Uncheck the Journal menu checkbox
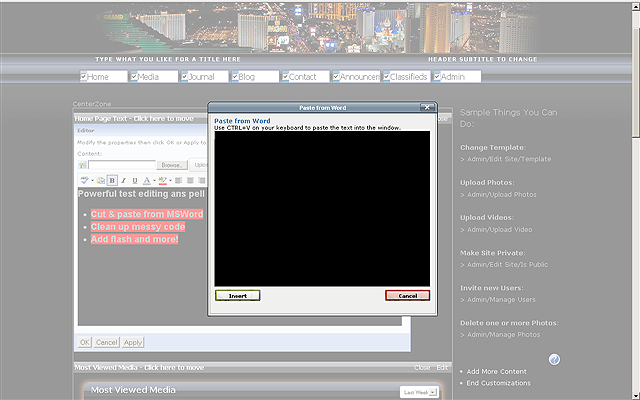 (185, 77)
